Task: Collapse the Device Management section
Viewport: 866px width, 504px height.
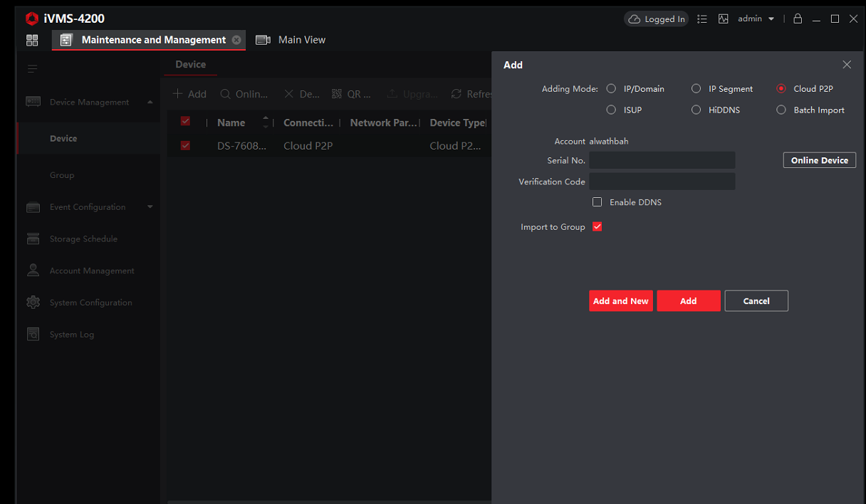Action: (x=150, y=103)
